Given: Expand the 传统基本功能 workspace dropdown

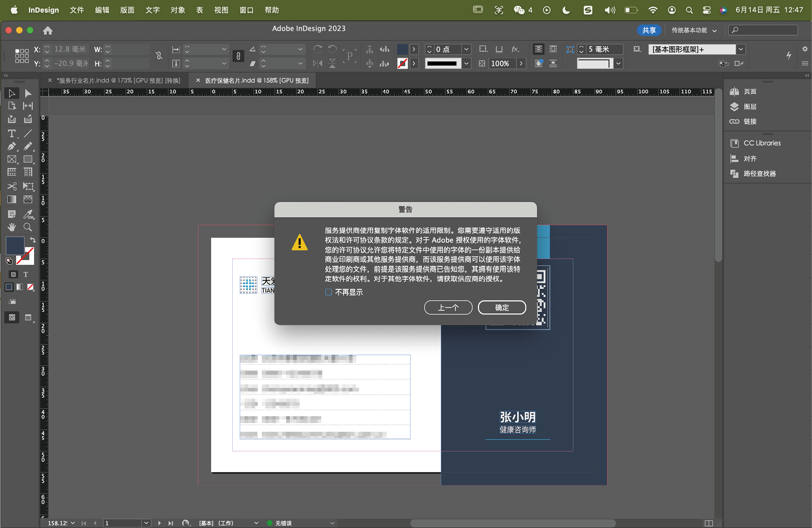Looking at the screenshot, I should pyautogui.click(x=694, y=31).
